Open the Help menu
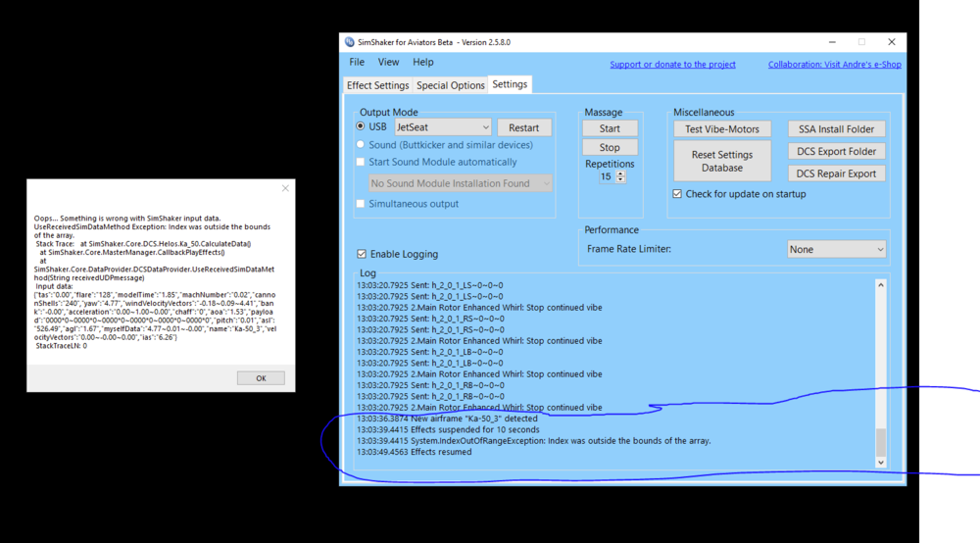Image resolution: width=980 pixels, height=543 pixels. point(423,62)
